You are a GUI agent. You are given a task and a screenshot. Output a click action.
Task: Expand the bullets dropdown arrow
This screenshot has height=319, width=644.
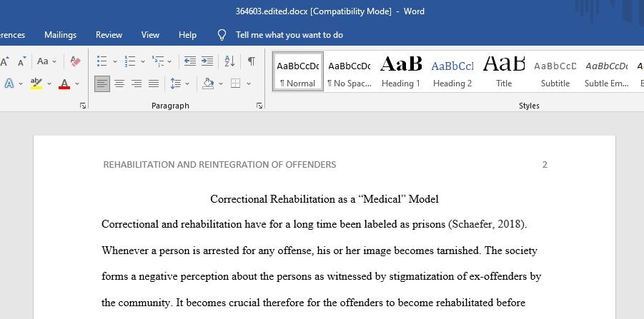[x=115, y=62]
